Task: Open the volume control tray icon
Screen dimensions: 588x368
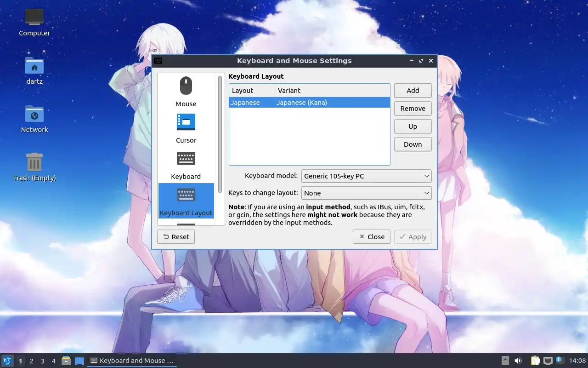Action: tap(518, 361)
